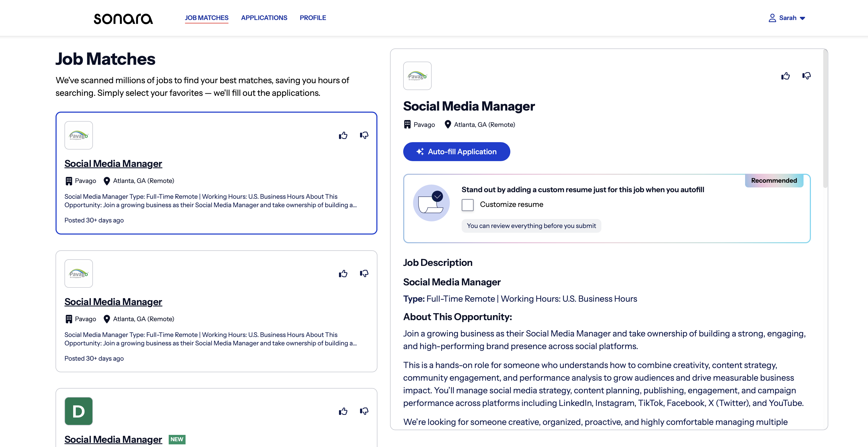Open Social Media Manager link on unselected Pavago card

point(113,302)
